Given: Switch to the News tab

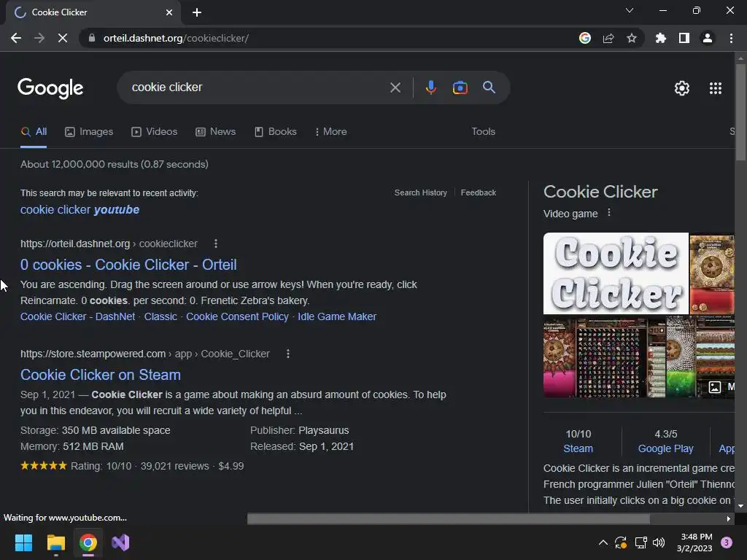Looking at the screenshot, I should click(216, 132).
